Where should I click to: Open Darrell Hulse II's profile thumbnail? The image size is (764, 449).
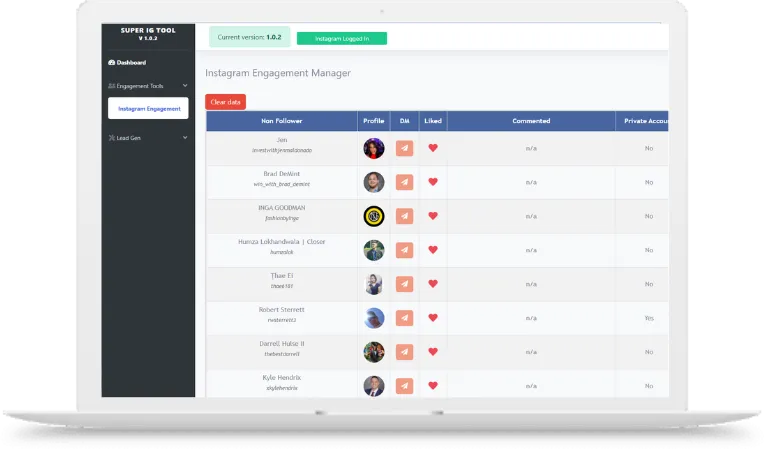pos(374,352)
